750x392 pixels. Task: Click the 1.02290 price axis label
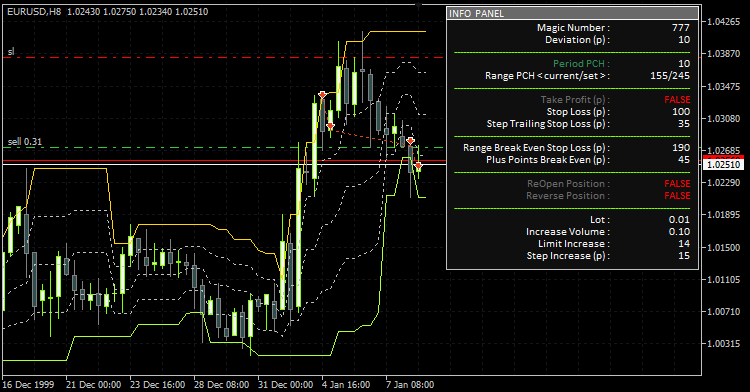click(724, 183)
